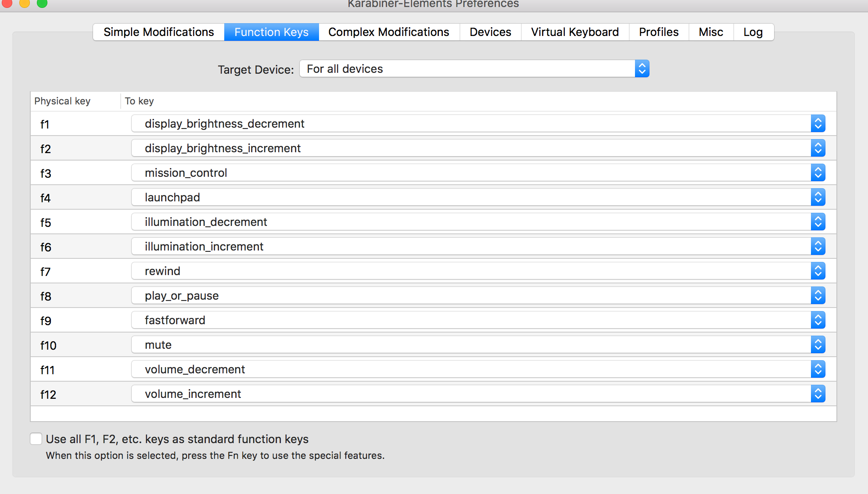Change the f3 mission_control mapping
The width and height of the screenshot is (868, 494).
point(477,173)
